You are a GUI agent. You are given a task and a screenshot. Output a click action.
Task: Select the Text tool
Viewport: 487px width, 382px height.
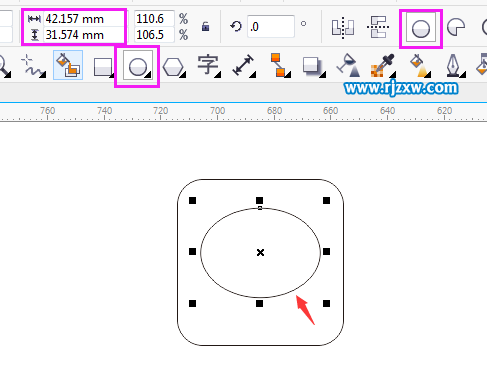[x=208, y=65]
